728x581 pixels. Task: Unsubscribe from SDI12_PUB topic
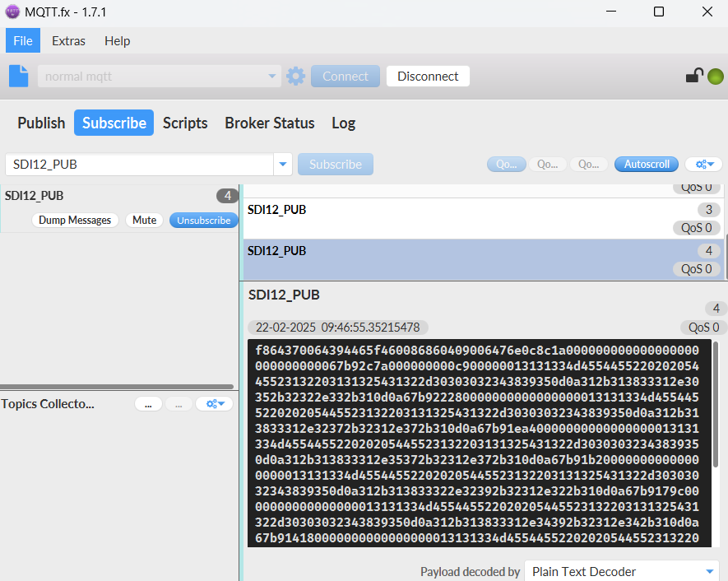pyautogui.click(x=203, y=221)
